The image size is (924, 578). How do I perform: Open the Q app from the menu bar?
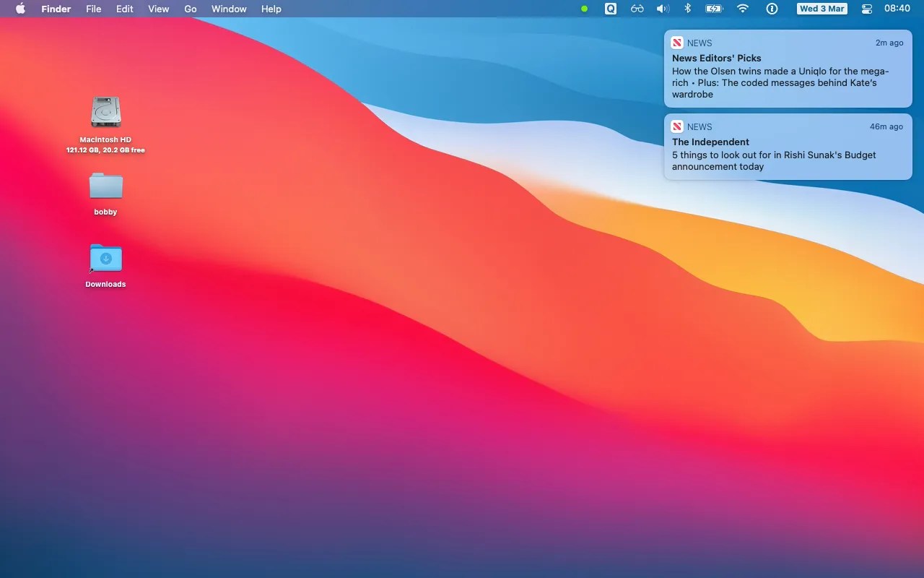coord(610,9)
